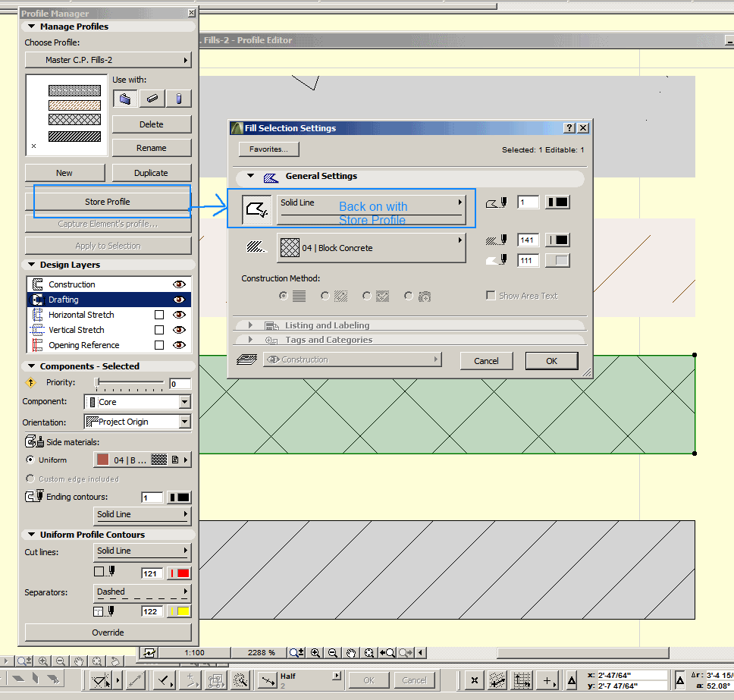Click the fill contour outline icon button

[257, 209]
